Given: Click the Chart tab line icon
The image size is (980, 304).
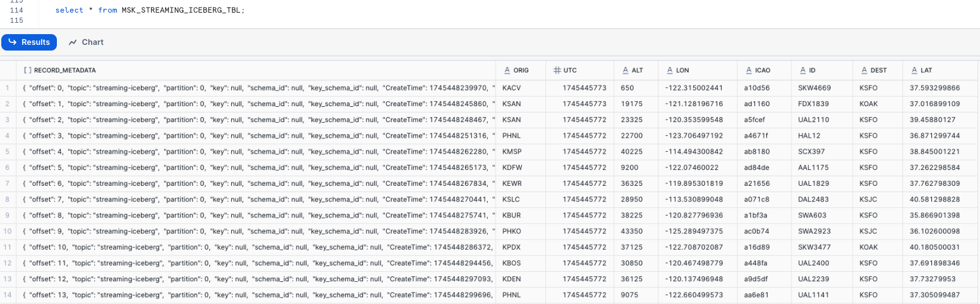Looking at the screenshot, I should [73, 42].
